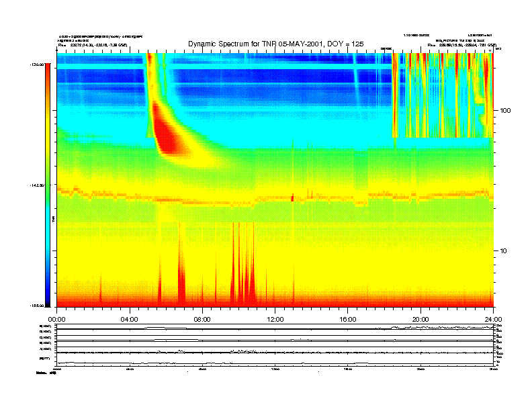Click the "16:00" time axis label
The image size is (532, 411).
coord(348,320)
